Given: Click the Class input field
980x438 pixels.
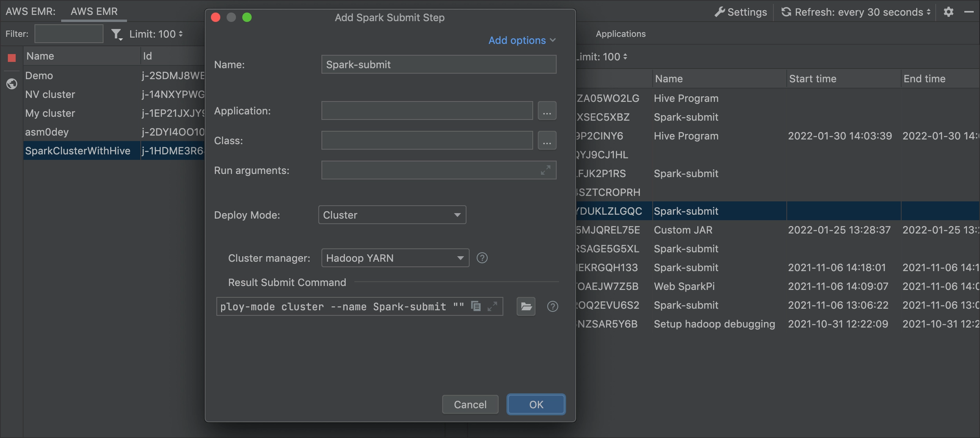Looking at the screenshot, I should (427, 140).
